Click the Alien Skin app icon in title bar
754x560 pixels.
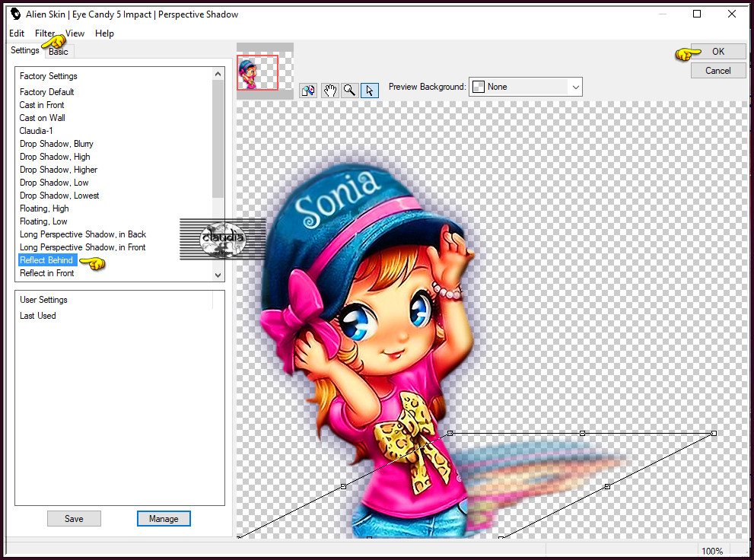15,14
